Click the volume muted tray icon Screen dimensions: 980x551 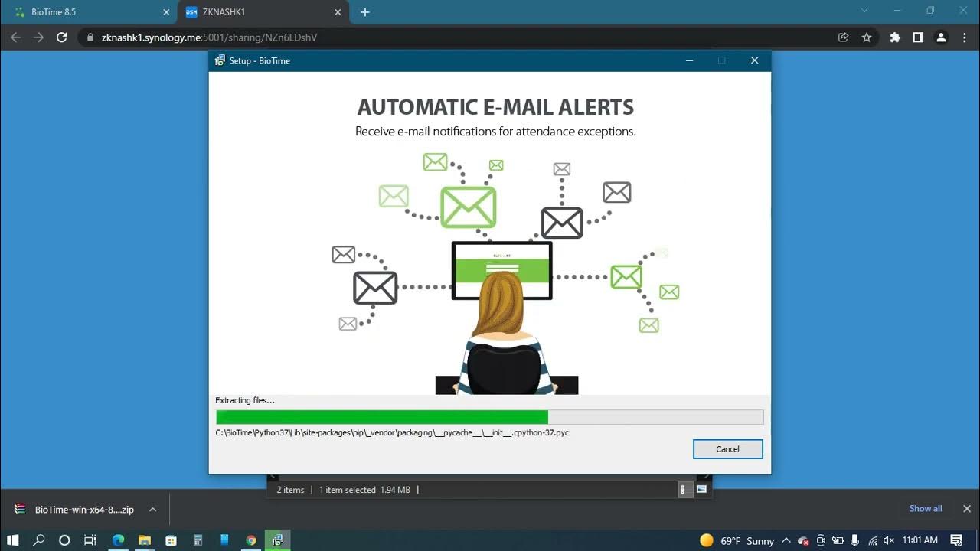889,540
